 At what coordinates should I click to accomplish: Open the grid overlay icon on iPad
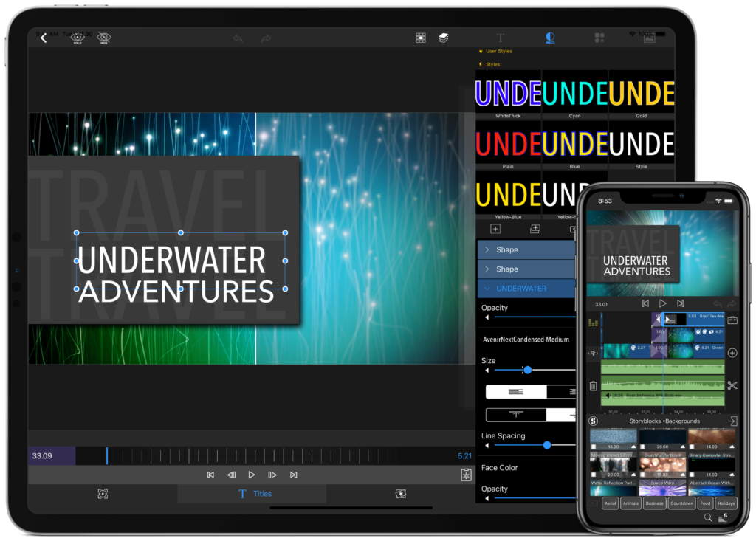(420, 38)
